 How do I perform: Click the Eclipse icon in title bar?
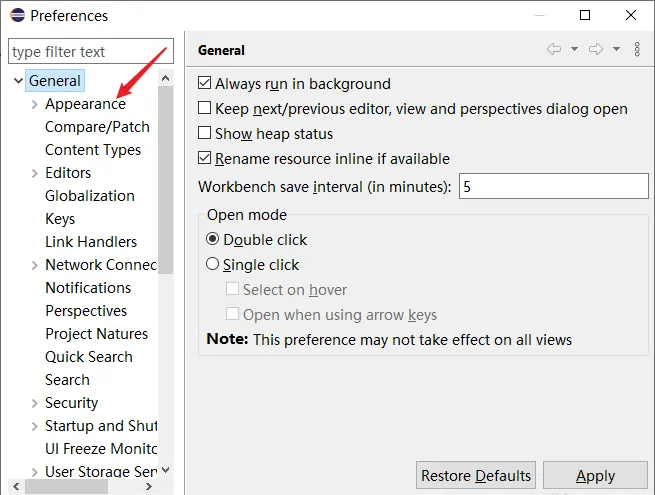coord(17,15)
